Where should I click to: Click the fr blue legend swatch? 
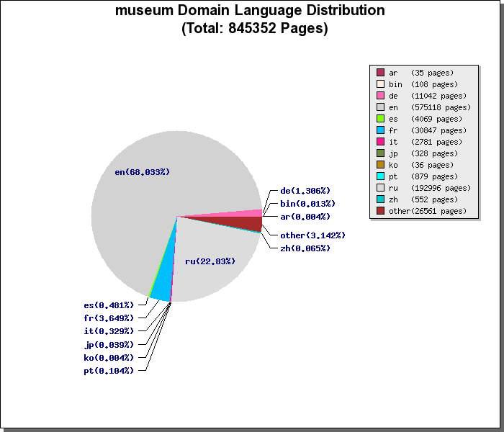coord(380,130)
